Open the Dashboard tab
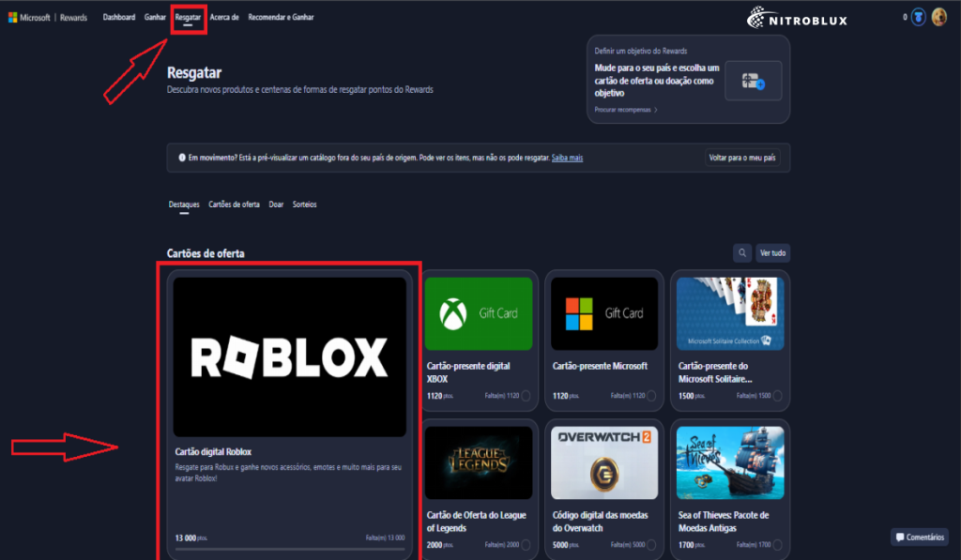961x560 pixels. (x=119, y=17)
